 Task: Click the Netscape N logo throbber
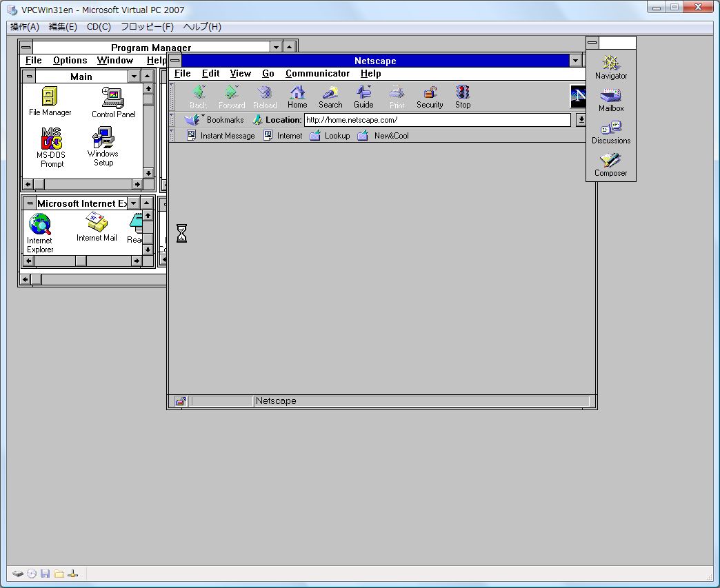[x=578, y=96]
